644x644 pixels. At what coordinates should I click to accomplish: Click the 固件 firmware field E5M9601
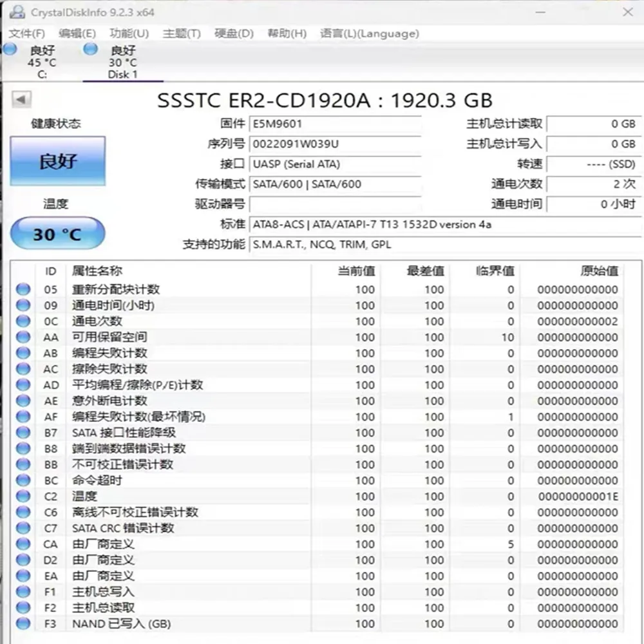click(x=335, y=124)
